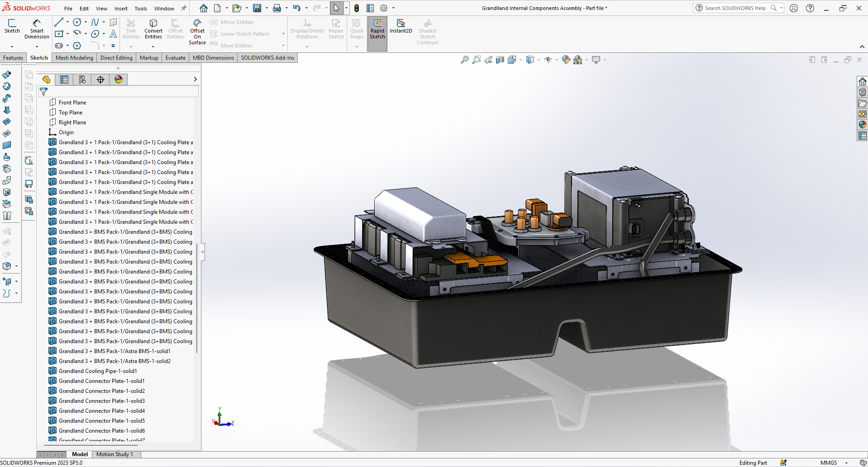Open the Display Style dropdown arrow
Viewport: 868px width, 467px height.
[x=539, y=60]
